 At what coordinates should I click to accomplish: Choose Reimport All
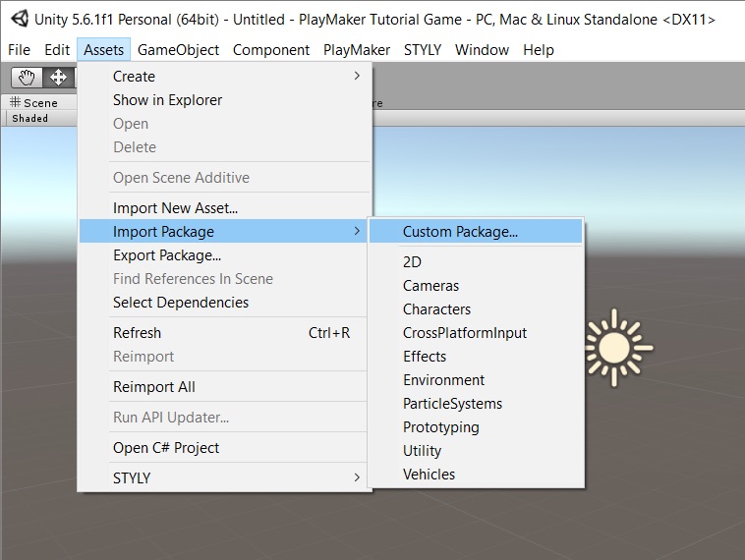coord(224,387)
